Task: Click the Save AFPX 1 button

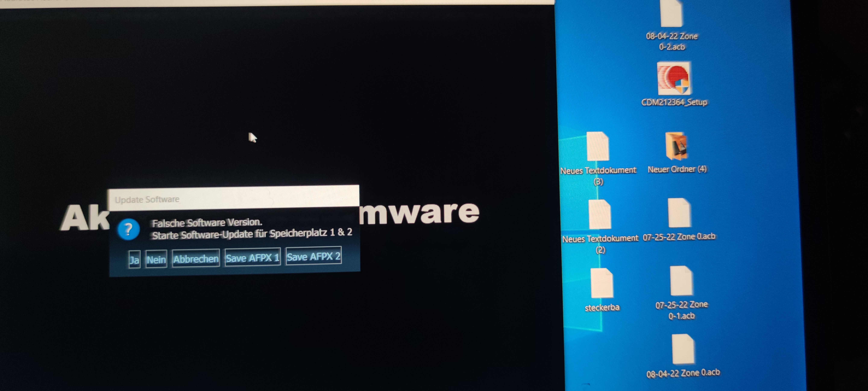Action: pos(253,257)
